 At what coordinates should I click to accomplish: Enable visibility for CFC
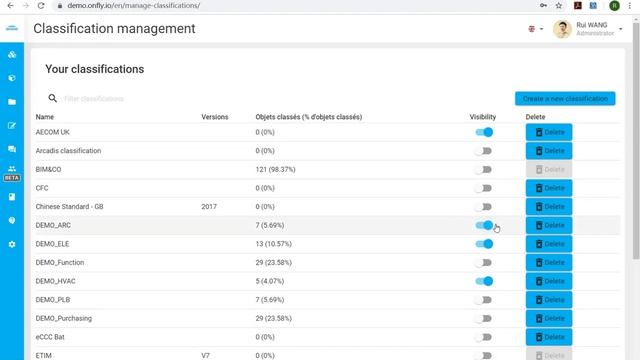point(484,188)
